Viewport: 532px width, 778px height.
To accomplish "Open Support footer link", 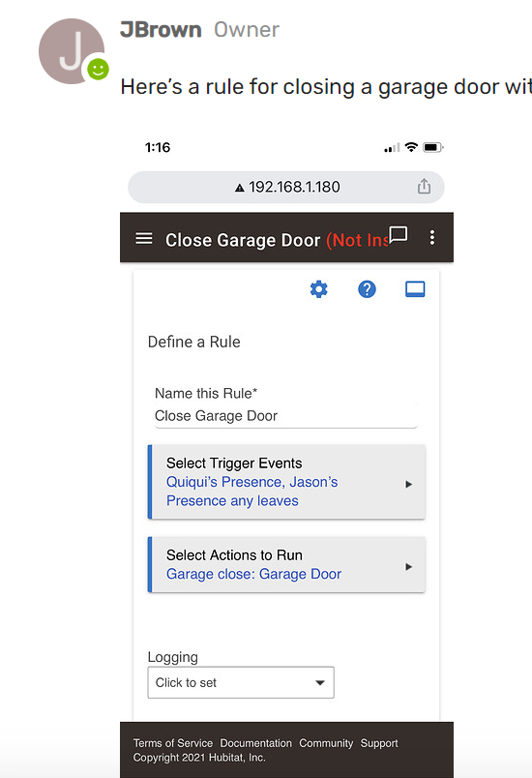I will pyautogui.click(x=379, y=743).
